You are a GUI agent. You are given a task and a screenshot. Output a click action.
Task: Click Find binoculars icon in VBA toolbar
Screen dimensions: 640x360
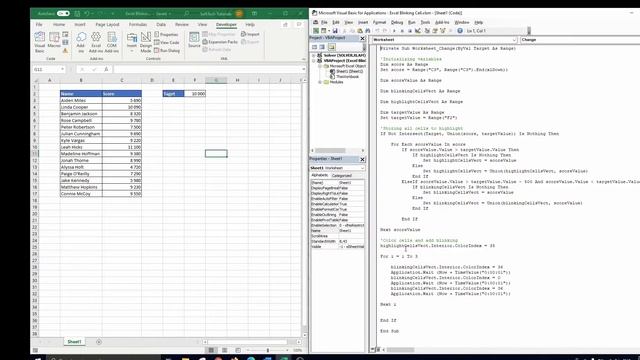click(368, 31)
